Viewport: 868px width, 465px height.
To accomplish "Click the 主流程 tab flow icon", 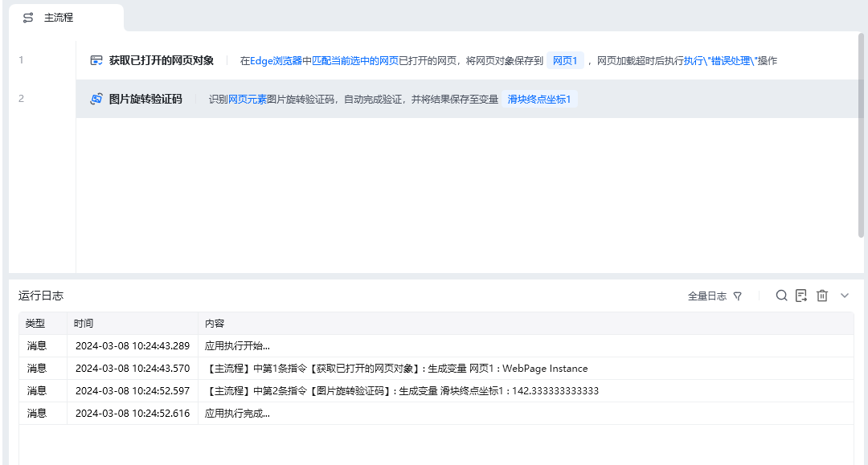I will pos(27,18).
